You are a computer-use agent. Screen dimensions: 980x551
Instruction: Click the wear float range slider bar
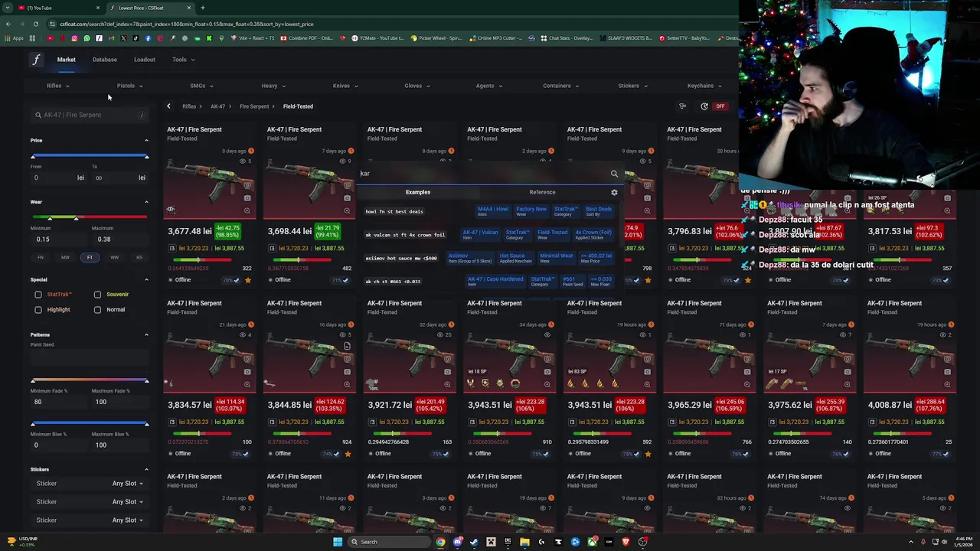click(x=89, y=218)
